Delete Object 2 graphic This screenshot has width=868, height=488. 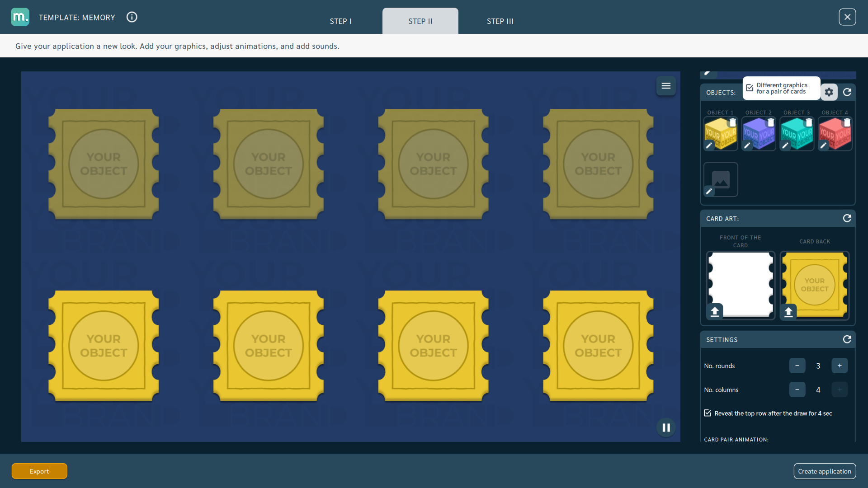[x=771, y=122]
